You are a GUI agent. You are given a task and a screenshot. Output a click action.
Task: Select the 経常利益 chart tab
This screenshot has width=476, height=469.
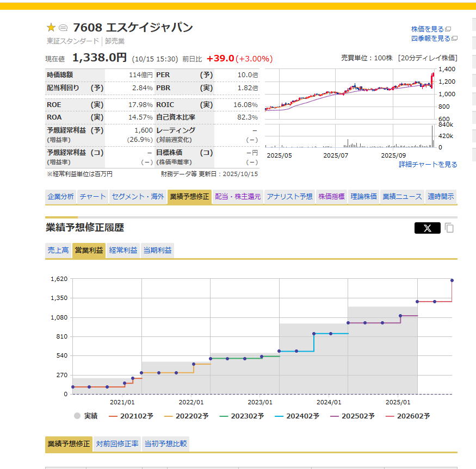(x=123, y=251)
